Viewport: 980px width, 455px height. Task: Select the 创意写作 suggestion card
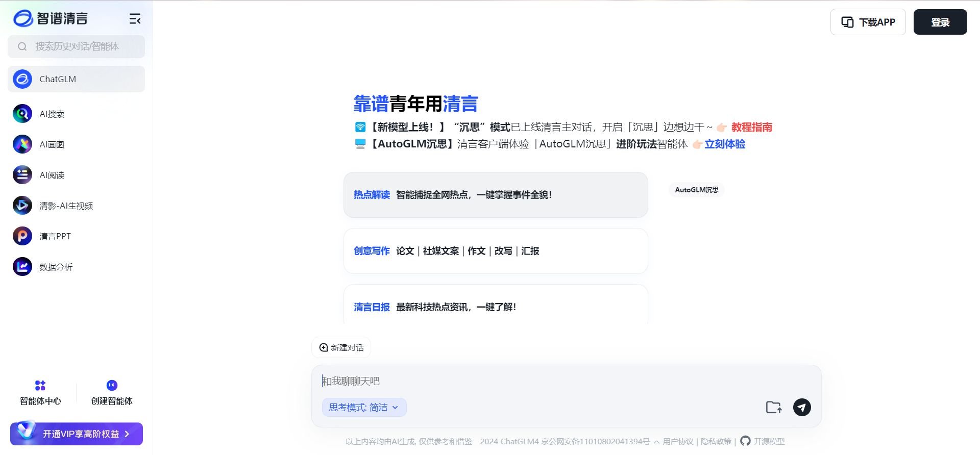[496, 251]
